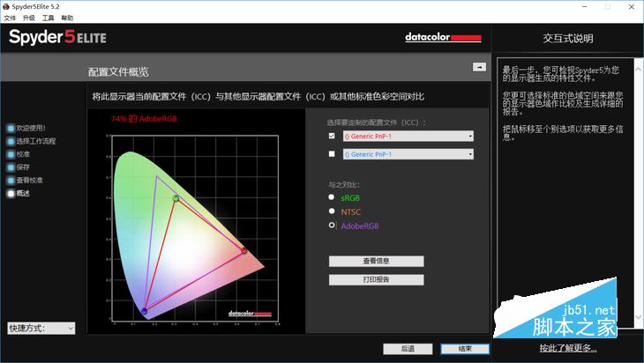
Task: Click the red primary point on gamut chart
Action: pyautogui.click(x=244, y=250)
